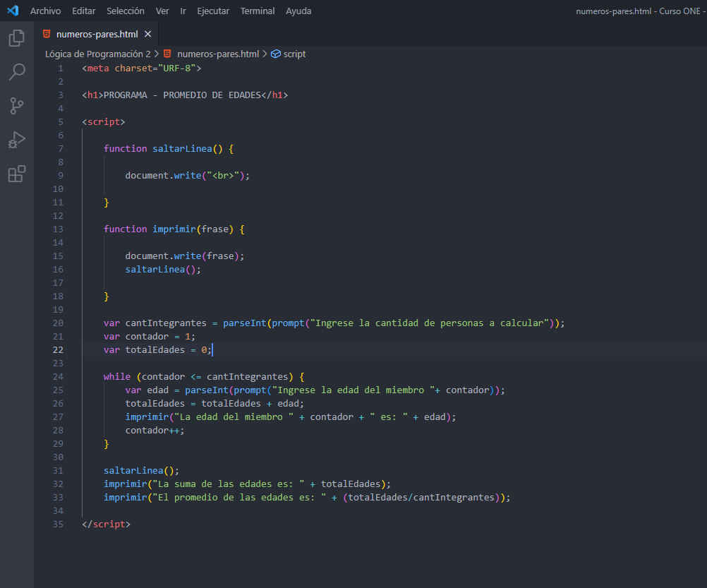
Task: Open the Run and Debug view
Action: tap(17, 140)
